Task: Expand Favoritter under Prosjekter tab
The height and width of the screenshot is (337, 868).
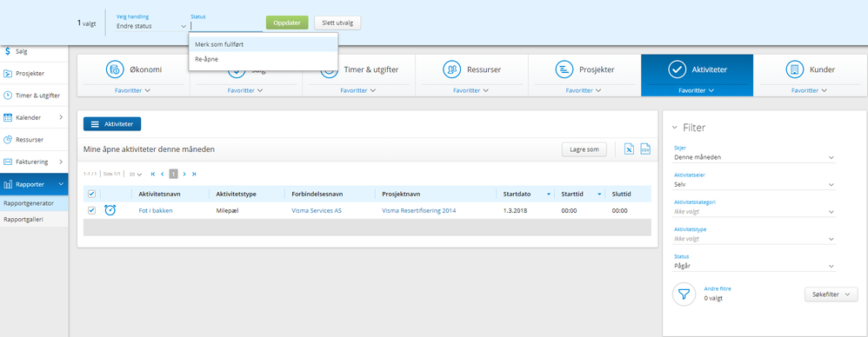Action: point(584,90)
